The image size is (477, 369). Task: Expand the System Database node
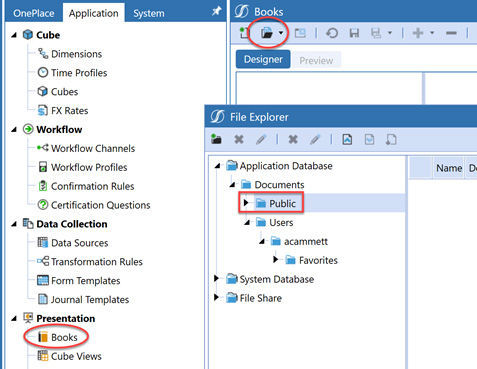click(216, 278)
